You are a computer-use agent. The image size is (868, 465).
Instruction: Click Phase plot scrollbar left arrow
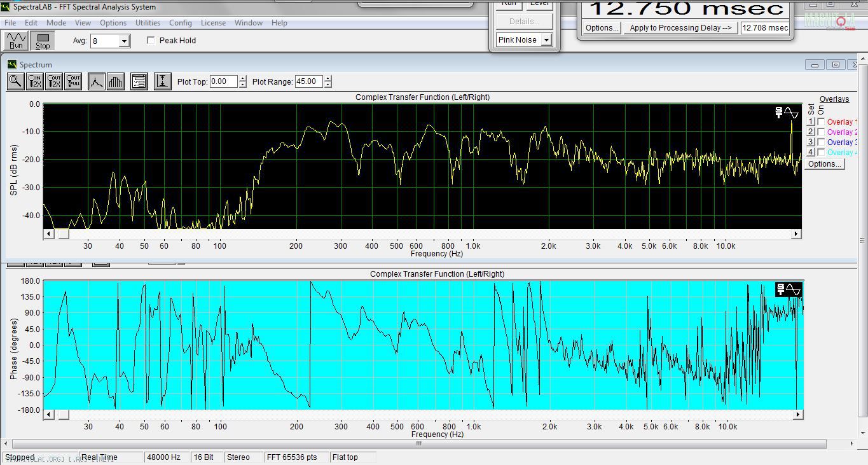point(48,415)
